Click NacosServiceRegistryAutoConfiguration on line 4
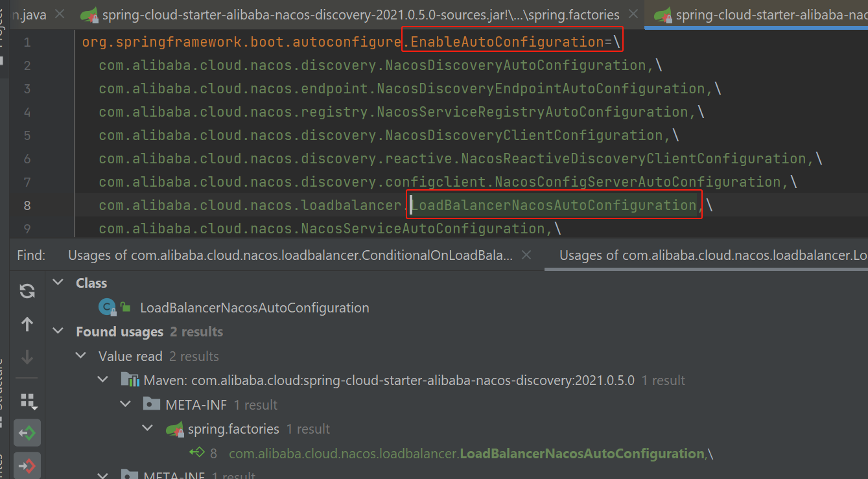 (x=533, y=112)
